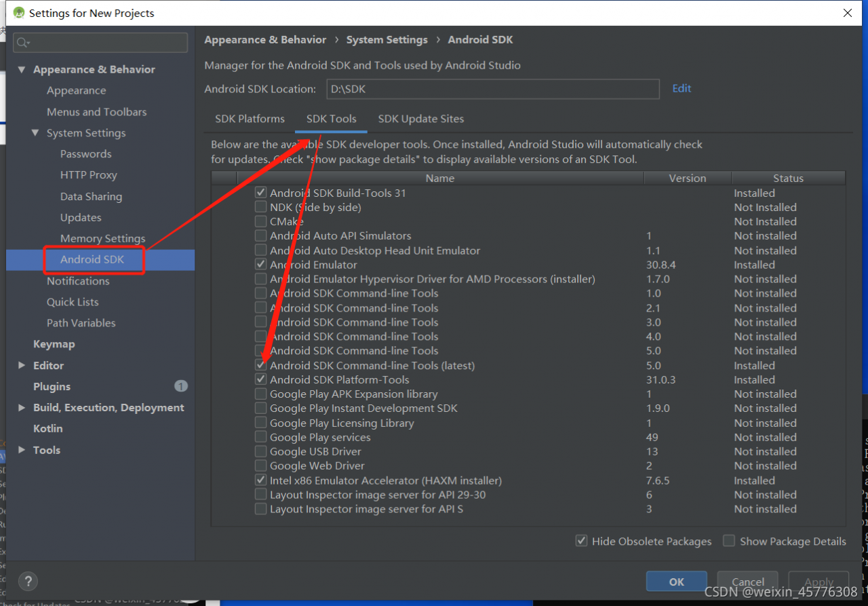Switch to the SDK Platforms tab
Viewport: 868px width, 606px height.
coord(250,119)
